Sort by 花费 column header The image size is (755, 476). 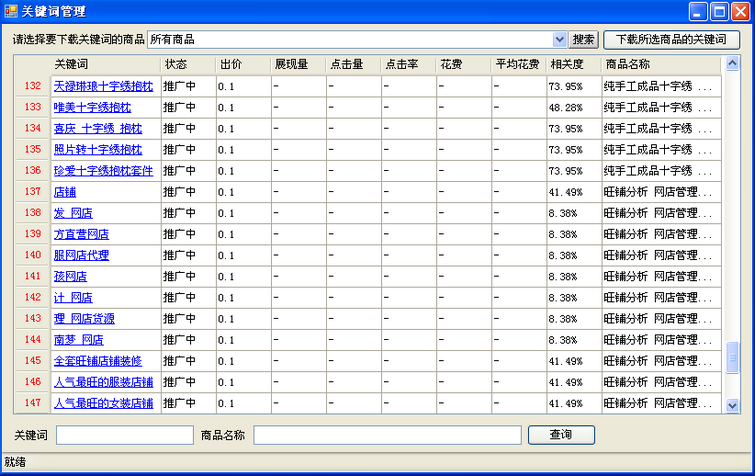(464, 64)
